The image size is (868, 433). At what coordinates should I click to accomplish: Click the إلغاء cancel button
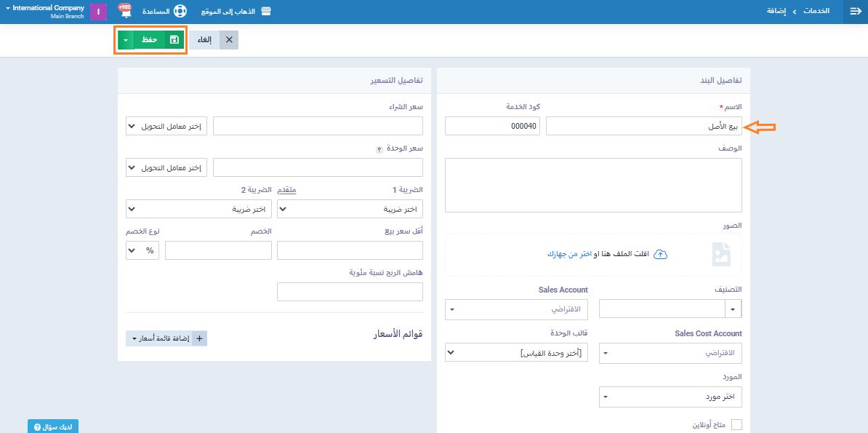pos(214,40)
